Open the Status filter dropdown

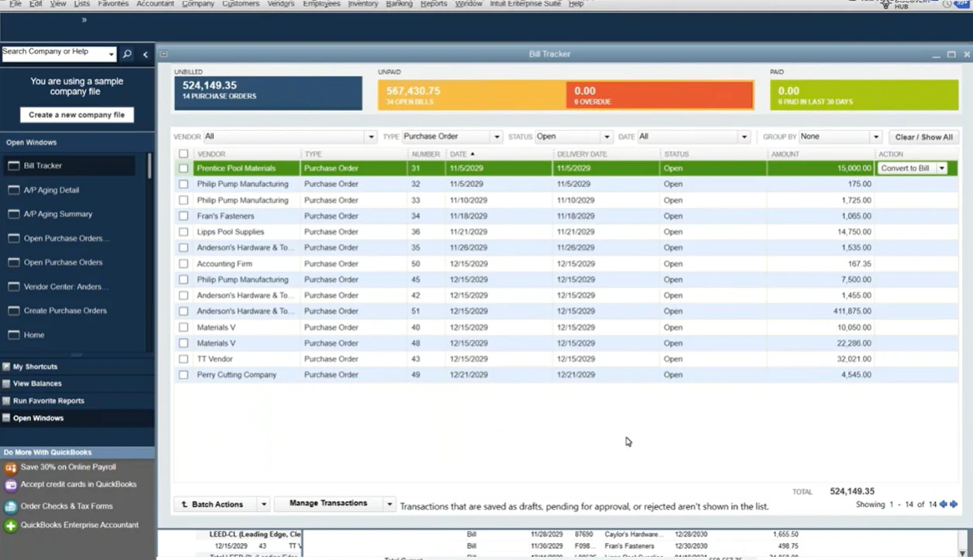click(607, 137)
